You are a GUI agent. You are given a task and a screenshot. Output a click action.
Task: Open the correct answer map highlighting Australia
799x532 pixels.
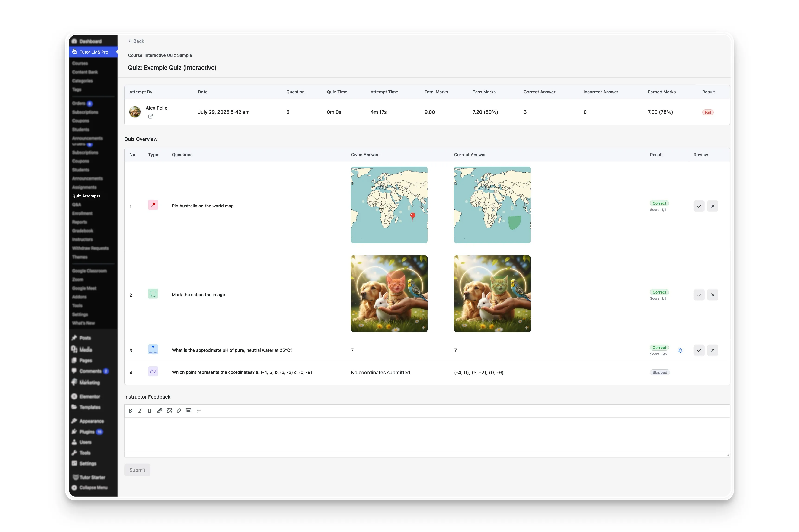click(492, 205)
